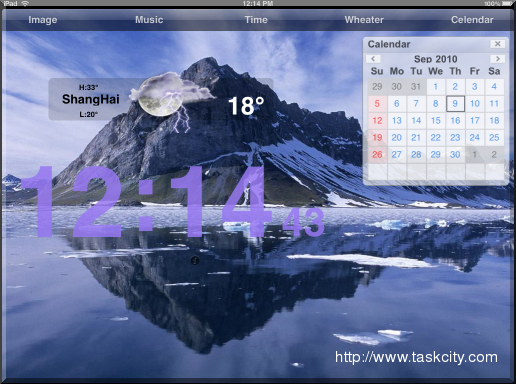This screenshot has height=384, width=516.
Task: Select September 15 in calendar
Action: pos(435,121)
